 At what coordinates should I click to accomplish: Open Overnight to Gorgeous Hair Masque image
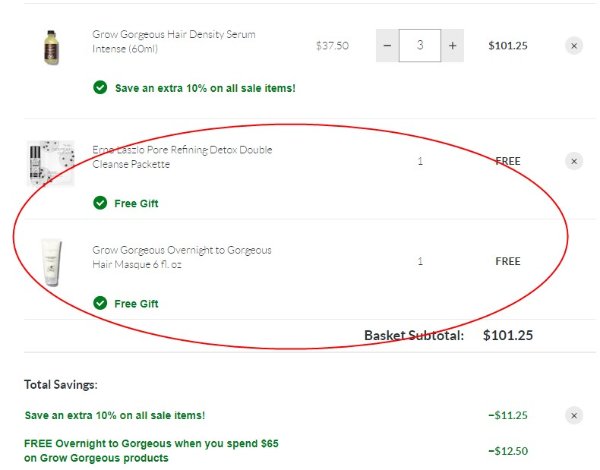tap(51, 263)
